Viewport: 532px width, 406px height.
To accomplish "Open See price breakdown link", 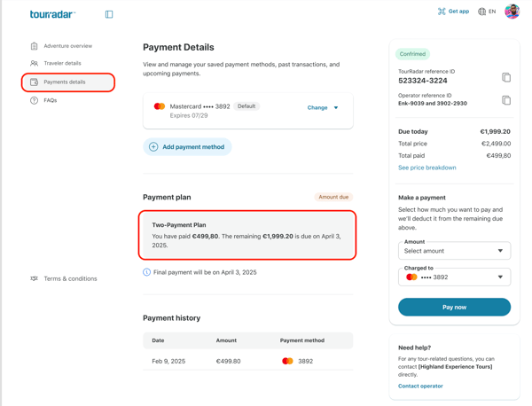I will tap(426, 168).
